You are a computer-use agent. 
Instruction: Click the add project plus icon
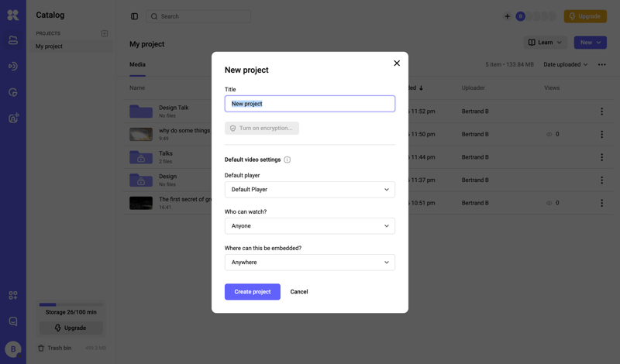click(x=105, y=33)
